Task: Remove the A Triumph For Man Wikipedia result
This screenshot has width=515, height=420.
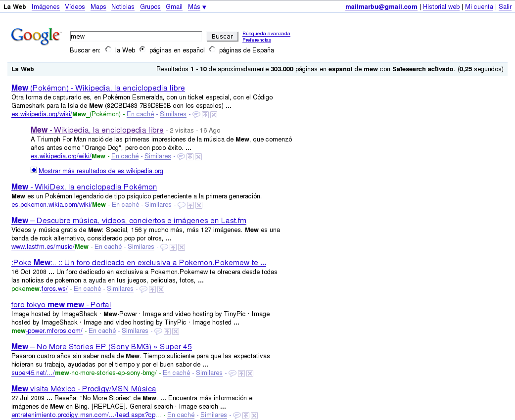Action: pos(198,157)
